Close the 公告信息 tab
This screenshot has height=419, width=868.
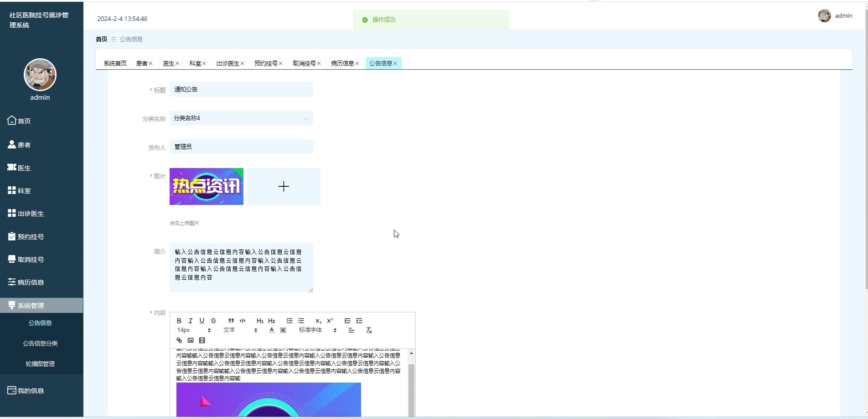(395, 63)
